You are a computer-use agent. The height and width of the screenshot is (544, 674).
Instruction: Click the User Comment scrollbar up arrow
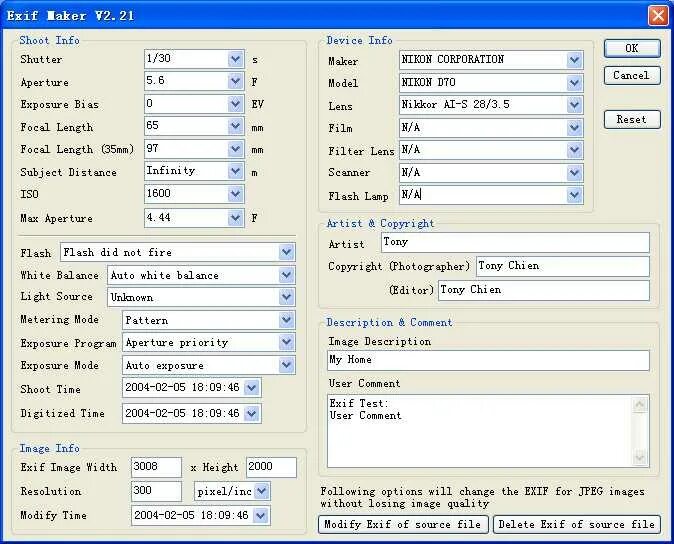point(640,404)
